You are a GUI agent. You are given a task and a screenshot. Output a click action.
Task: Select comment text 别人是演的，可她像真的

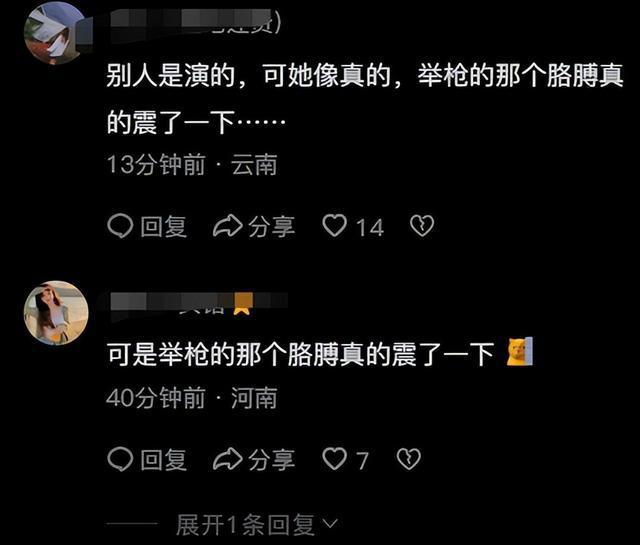(249, 76)
